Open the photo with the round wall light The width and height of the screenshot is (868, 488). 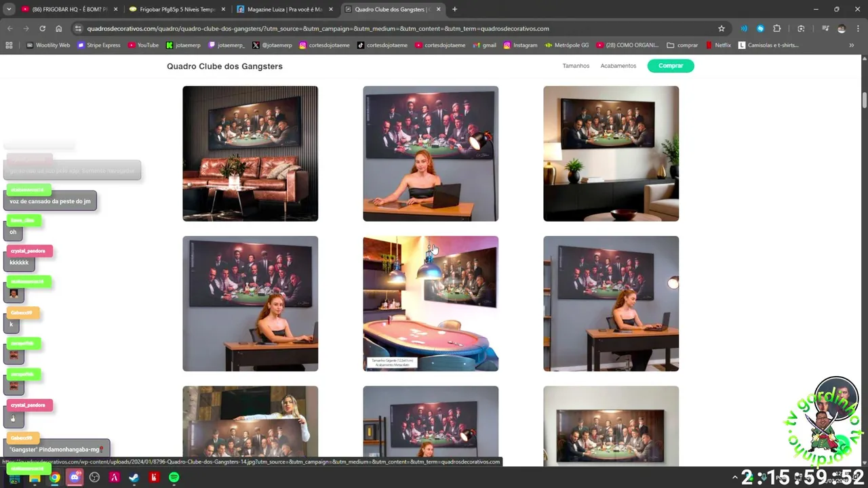[x=611, y=304]
